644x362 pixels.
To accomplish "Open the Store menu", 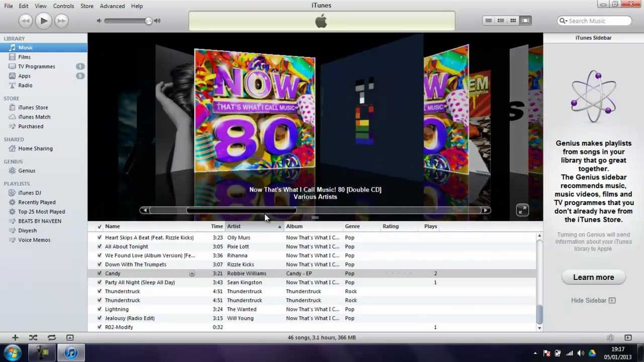I will pyautogui.click(x=87, y=6).
